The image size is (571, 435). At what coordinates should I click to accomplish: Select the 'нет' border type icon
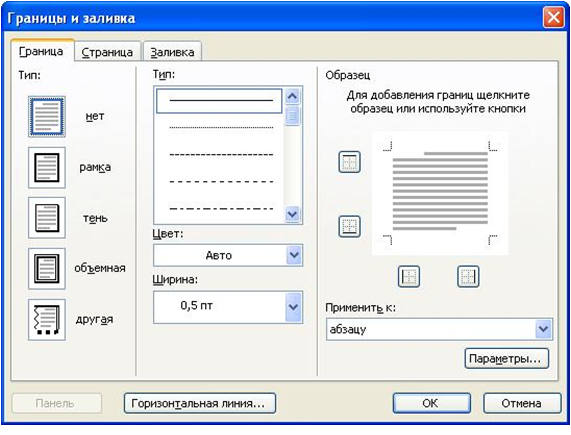[47, 116]
